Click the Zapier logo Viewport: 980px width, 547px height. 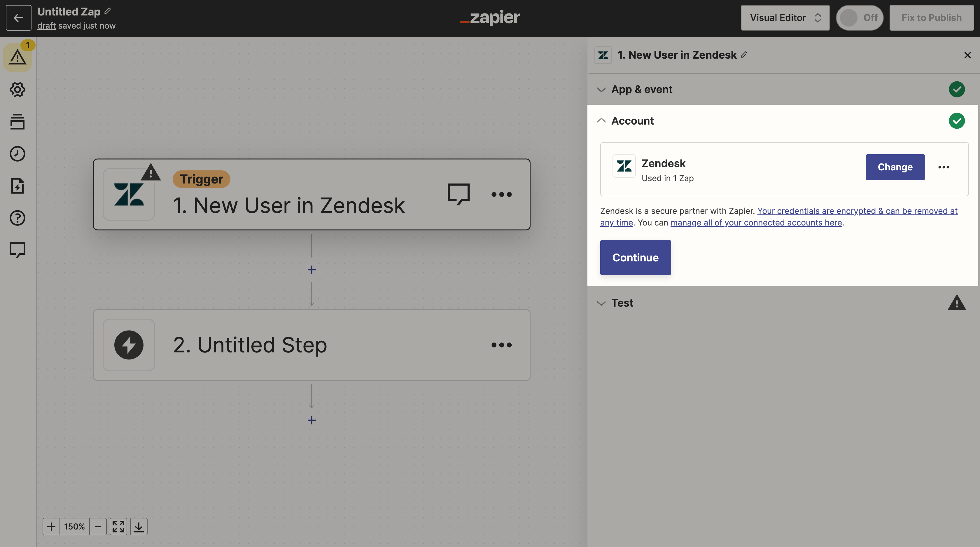click(490, 17)
